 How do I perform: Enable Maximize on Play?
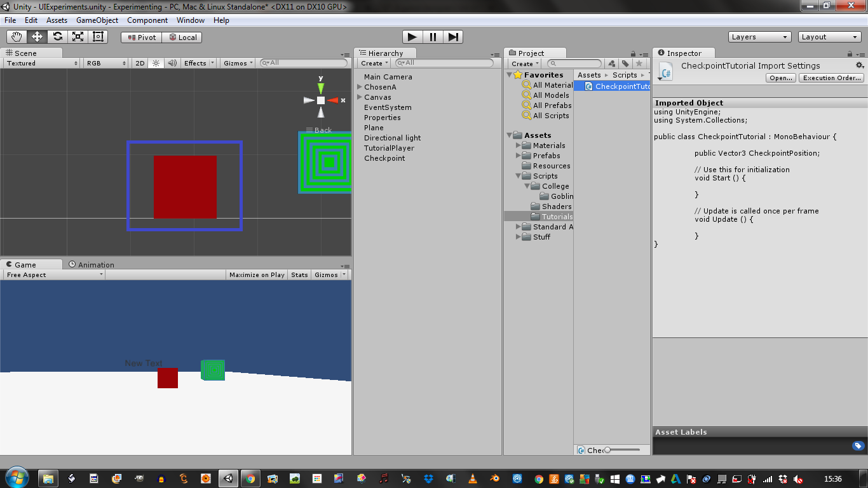pos(257,274)
